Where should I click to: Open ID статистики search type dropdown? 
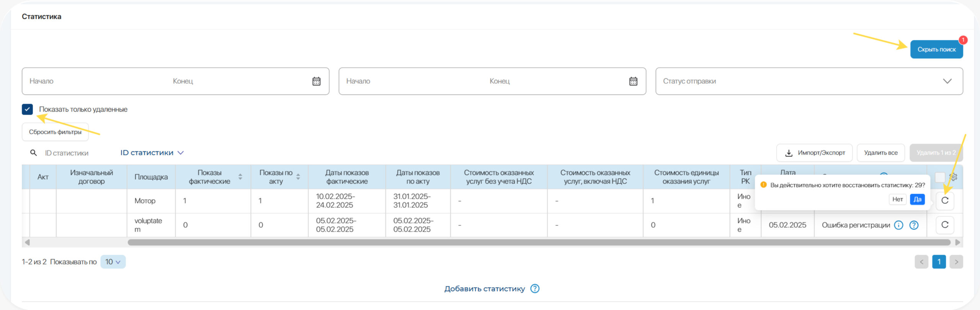pyautogui.click(x=152, y=153)
